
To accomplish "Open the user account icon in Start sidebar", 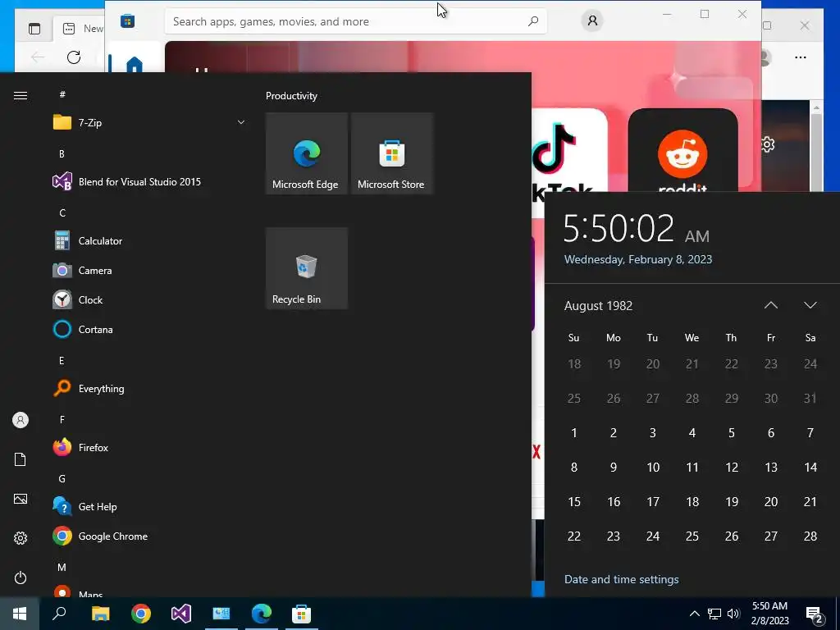I will click(x=21, y=420).
